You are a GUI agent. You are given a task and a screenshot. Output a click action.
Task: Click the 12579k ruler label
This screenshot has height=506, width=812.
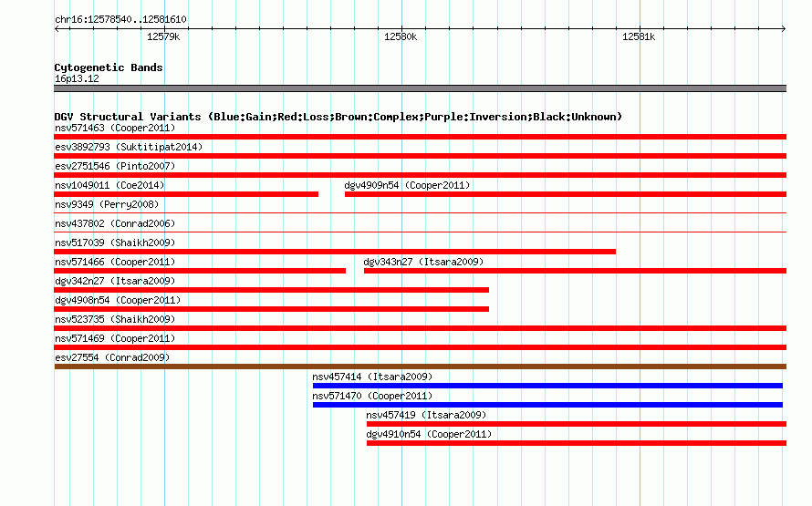163,36
